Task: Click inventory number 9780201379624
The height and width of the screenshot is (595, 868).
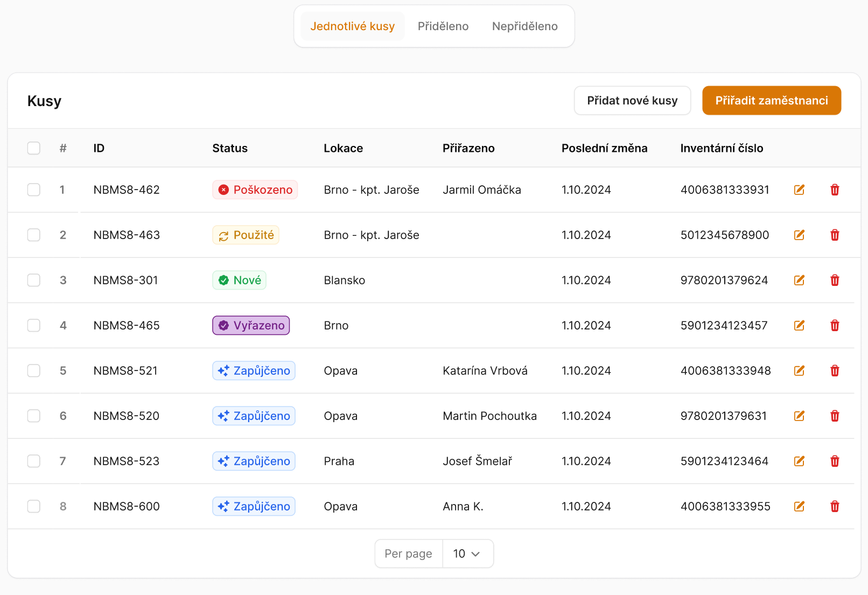Action: (x=724, y=280)
